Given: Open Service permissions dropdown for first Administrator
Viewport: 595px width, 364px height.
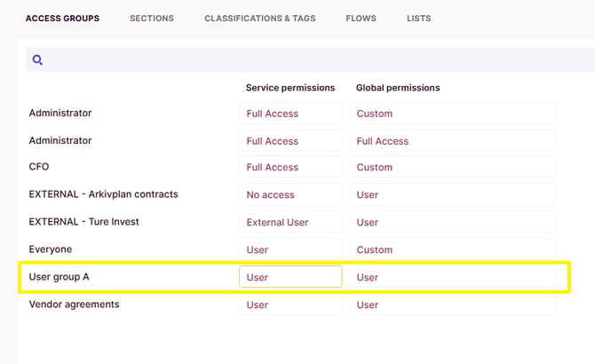Looking at the screenshot, I should coord(290,113).
